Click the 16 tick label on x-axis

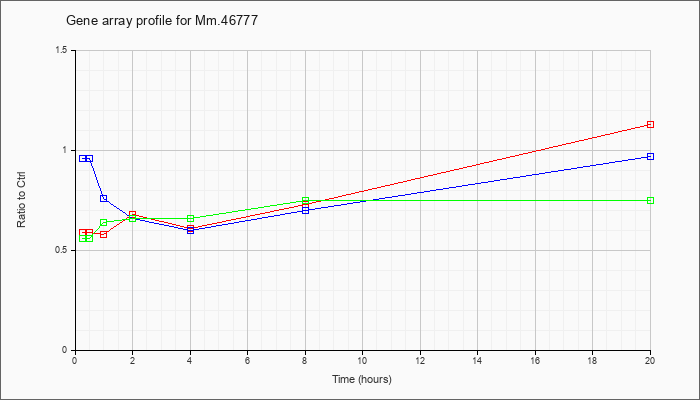535,360
